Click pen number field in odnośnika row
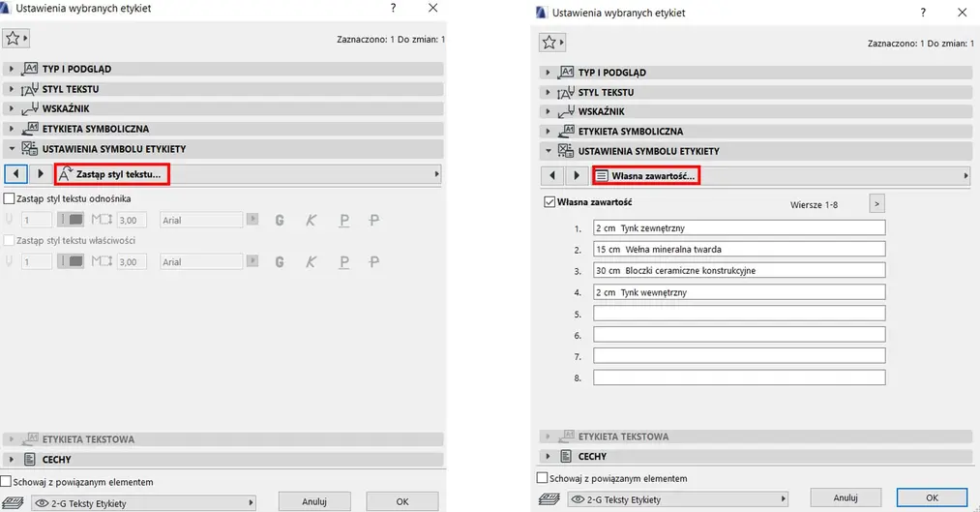This screenshot has height=512, width=980. tap(36, 220)
